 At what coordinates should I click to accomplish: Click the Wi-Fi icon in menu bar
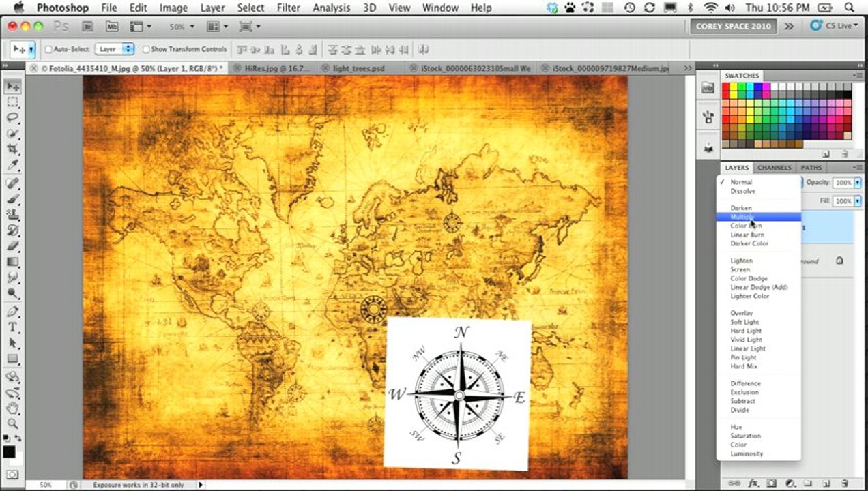[711, 8]
